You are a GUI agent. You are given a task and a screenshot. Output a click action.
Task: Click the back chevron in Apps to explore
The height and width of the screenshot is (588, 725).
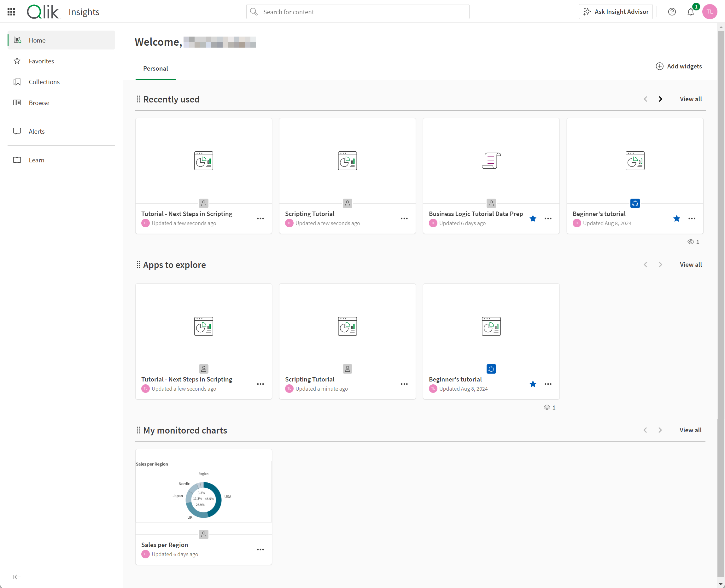click(646, 265)
